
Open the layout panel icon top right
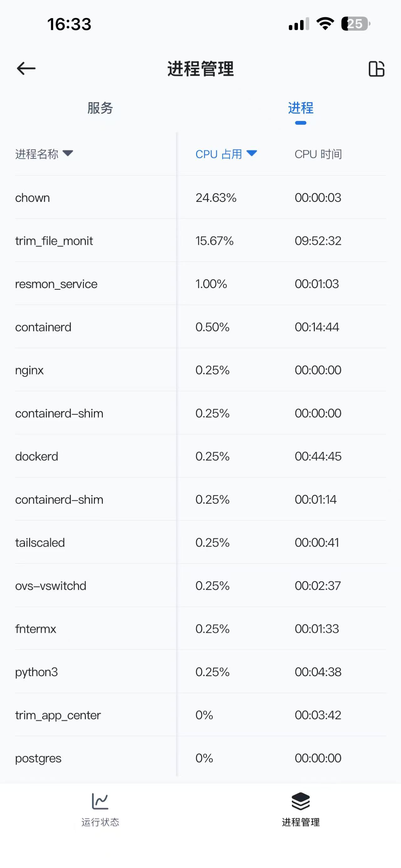(x=376, y=69)
